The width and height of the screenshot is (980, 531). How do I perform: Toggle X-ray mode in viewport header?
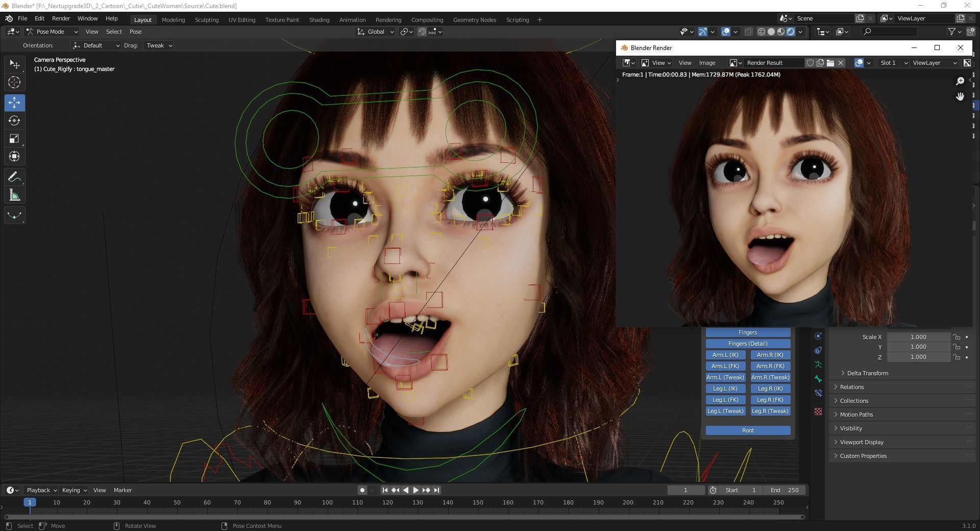(748, 32)
